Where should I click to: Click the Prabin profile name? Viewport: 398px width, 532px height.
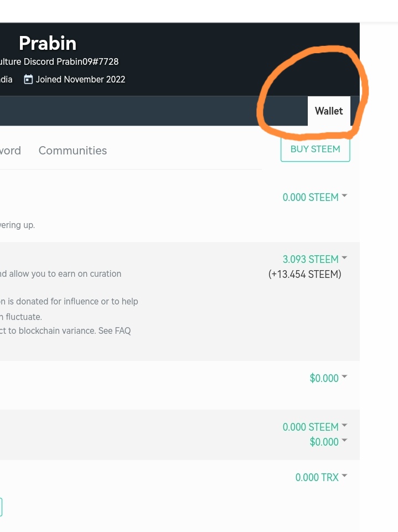[x=48, y=43]
